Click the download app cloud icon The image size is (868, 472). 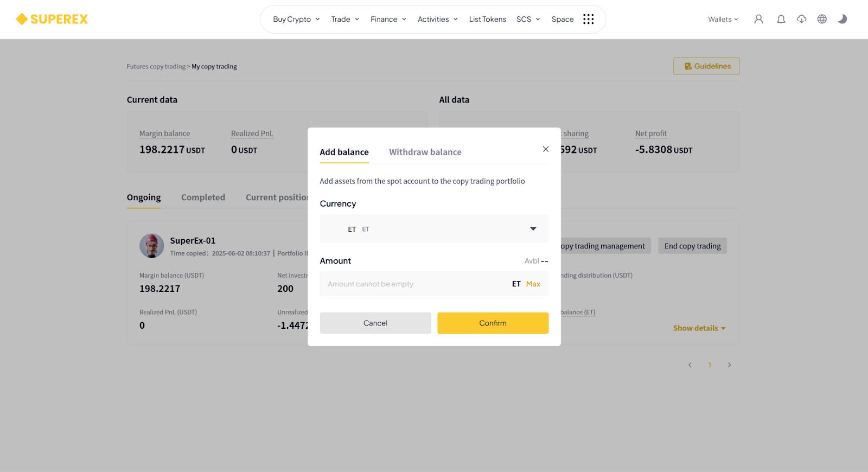click(x=801, y=19)
